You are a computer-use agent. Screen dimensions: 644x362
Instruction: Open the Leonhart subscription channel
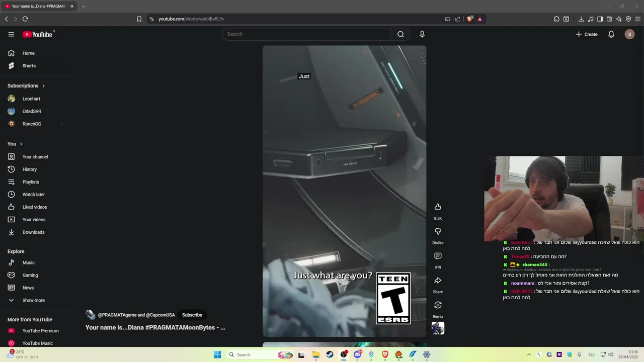(36, 99)
